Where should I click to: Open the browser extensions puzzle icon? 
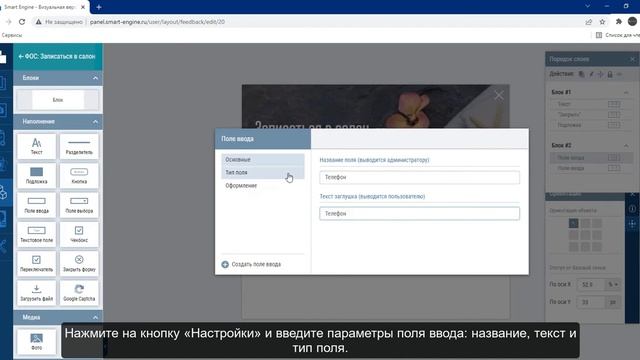(619, 22)
